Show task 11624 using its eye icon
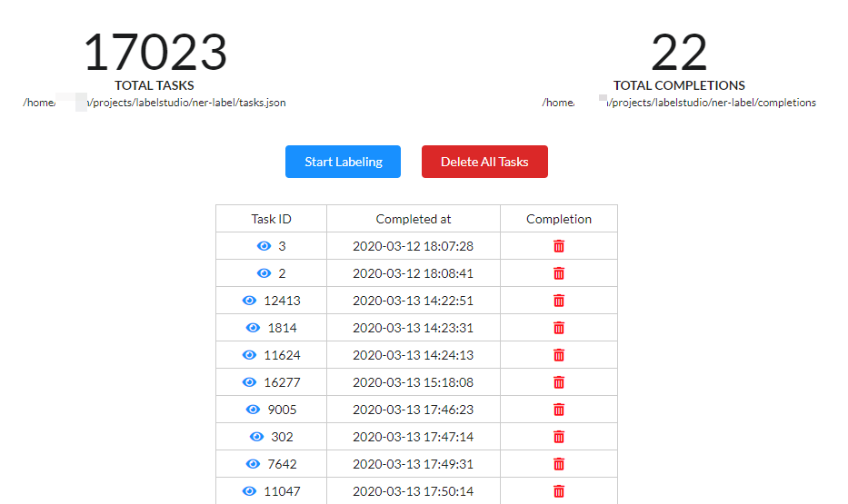The height and width of the screenshot is (504, 848). [x=249, y=355]
